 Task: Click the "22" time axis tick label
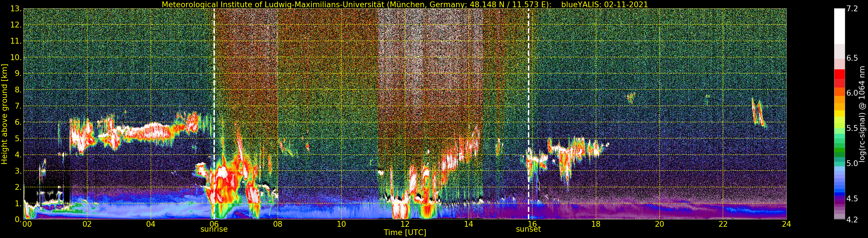click(723, 224)
